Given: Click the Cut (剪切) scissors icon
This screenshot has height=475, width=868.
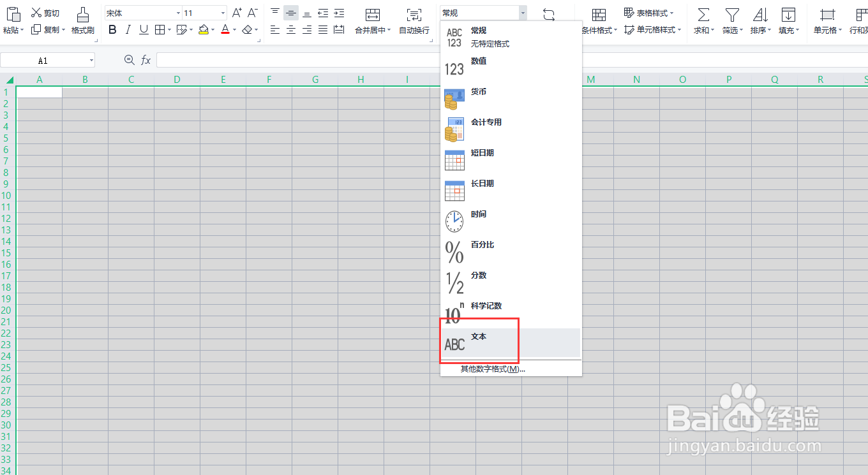Looking at the screenshot, I should pyautogui.click(x=36, y=13).
